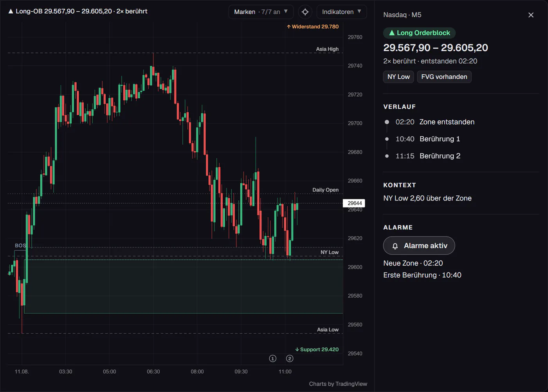Click the BOS marker label

(20, 246)
